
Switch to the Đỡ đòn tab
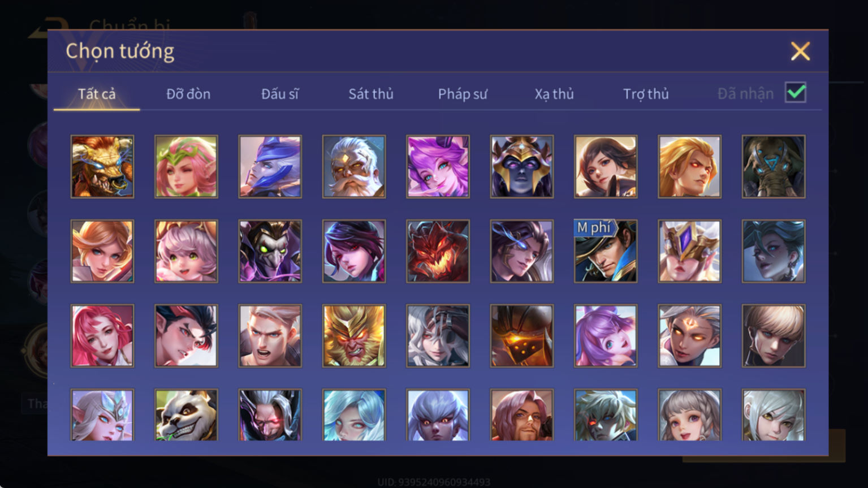click(188, 94)
